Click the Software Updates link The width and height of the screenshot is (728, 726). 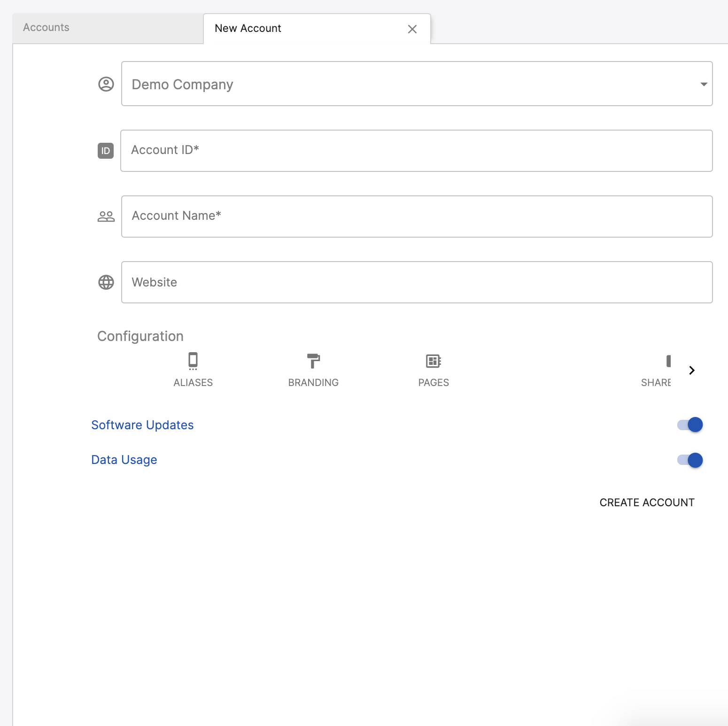pyautogui.click(x=142, y=425)
